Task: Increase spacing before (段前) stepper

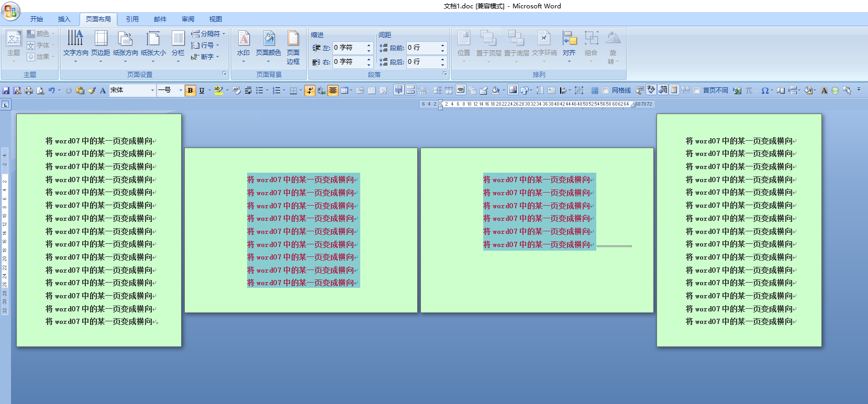Action: [443, 45]
